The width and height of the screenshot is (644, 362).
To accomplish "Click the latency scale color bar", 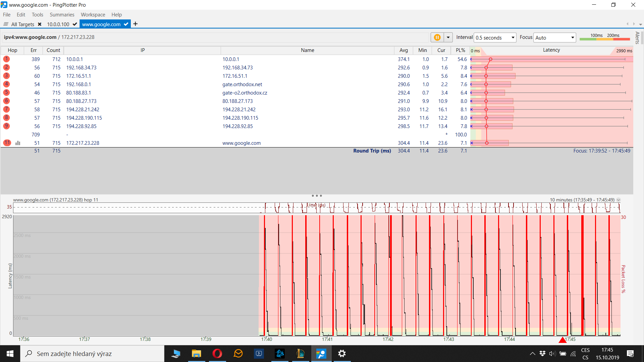I will click(605, 39).
